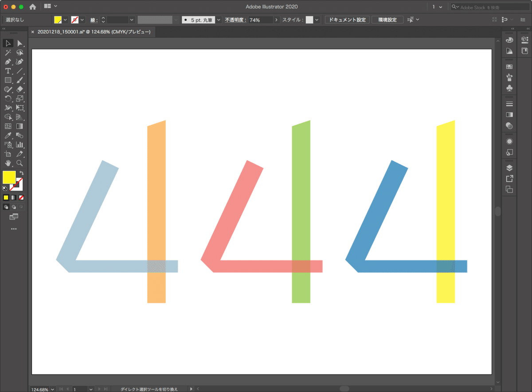Image resolution: width=532 pixels, height=392 pixels.
Task: Select the Pen tool
Action: (x=8, y=62)
